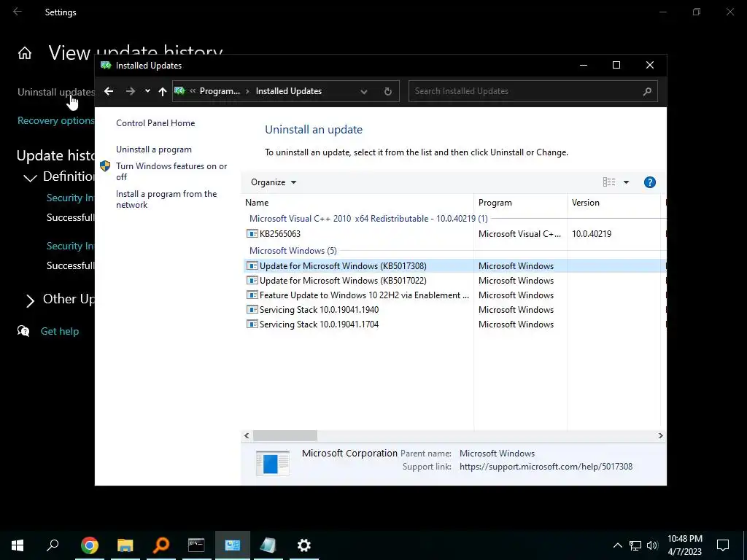This screenshot has width=747, height=560.
Task: Open Recovery options in Settings window
Action: 55,120
